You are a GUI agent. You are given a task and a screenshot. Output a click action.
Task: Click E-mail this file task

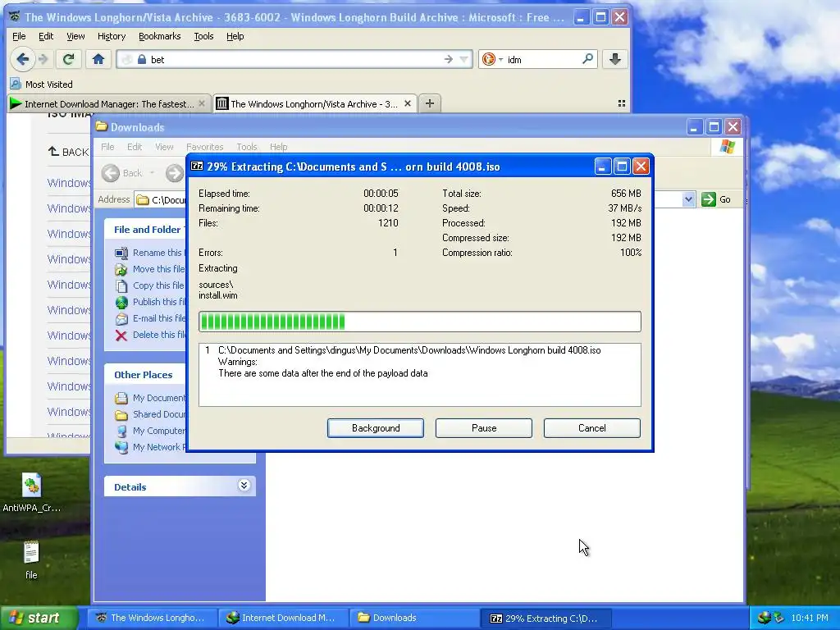tap(151, 318)
